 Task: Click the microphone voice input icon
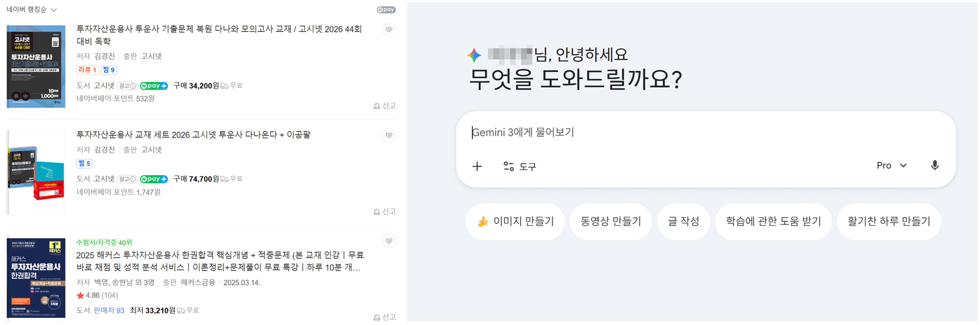click(x=934, y=165)
